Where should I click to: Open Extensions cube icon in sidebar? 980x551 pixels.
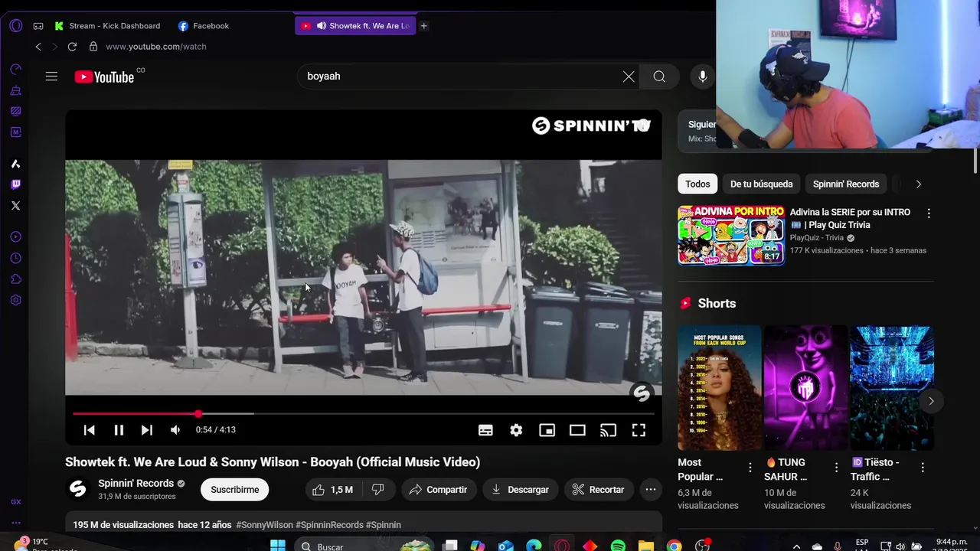pyautogui.click(x=15, y=279)
